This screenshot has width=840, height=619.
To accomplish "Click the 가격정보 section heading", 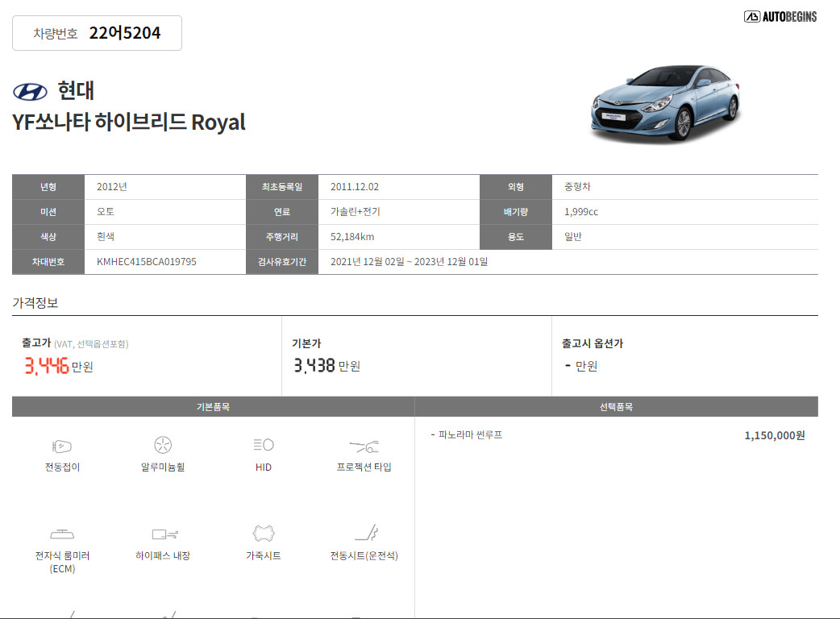I will [x=35, y=303].
